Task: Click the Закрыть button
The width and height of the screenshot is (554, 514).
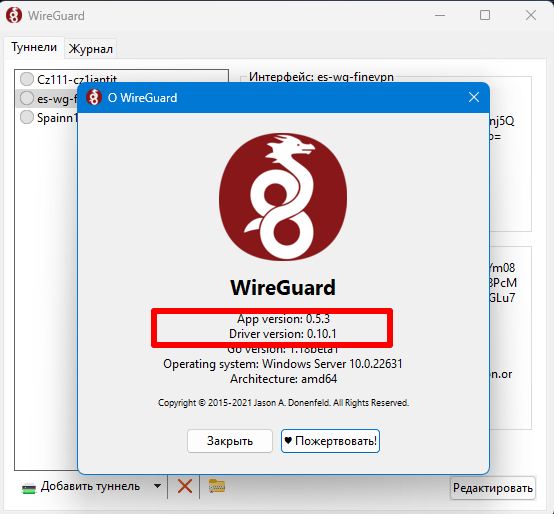Action: pyautogui.click(x=230, y=441)
